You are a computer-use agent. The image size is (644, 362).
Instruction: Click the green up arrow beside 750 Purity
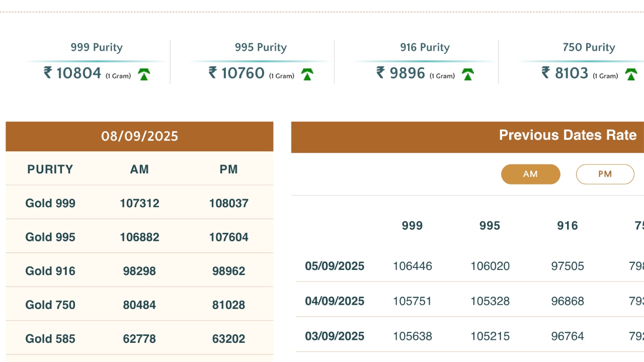[x=631, y=74]
